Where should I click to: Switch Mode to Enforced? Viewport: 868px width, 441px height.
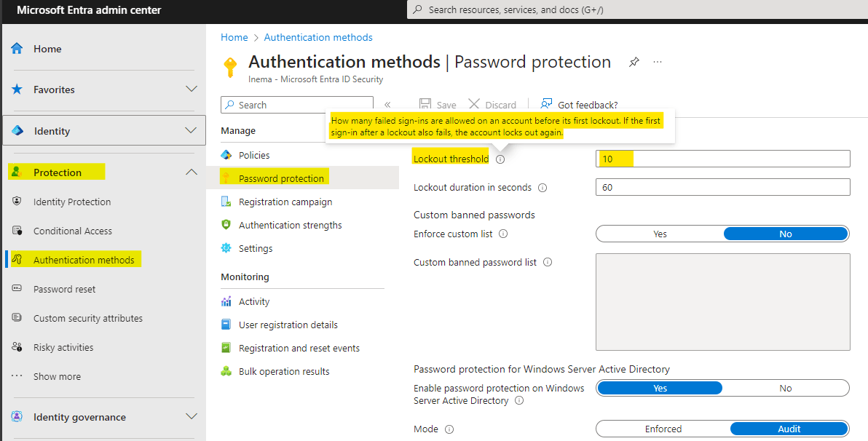tap(663, 429)
